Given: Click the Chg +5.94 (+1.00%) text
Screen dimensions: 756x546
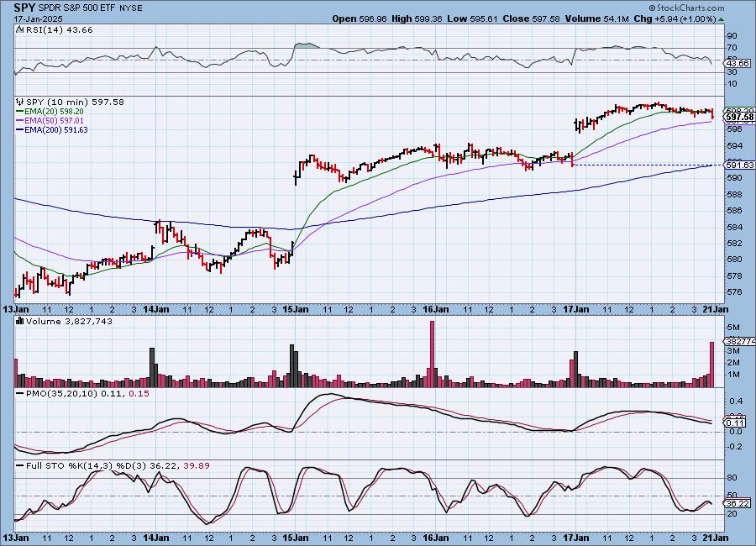Looking at the screenshot, I should tap(675, 18).
